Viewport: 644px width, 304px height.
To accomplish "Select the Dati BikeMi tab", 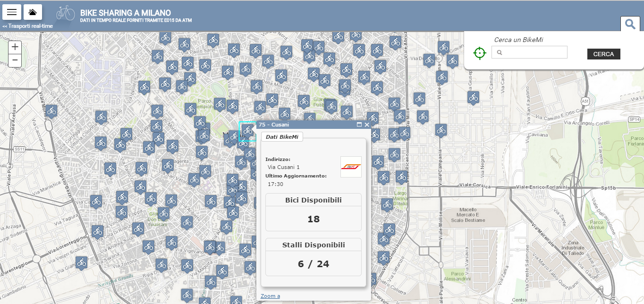I will (x=282, y=136).
